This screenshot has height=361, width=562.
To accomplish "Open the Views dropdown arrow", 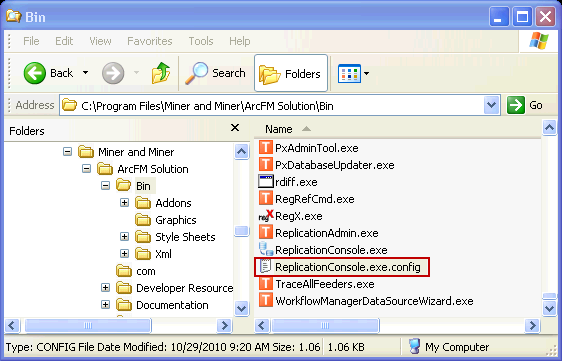I will pyautogui.click(x=366, y=73).
